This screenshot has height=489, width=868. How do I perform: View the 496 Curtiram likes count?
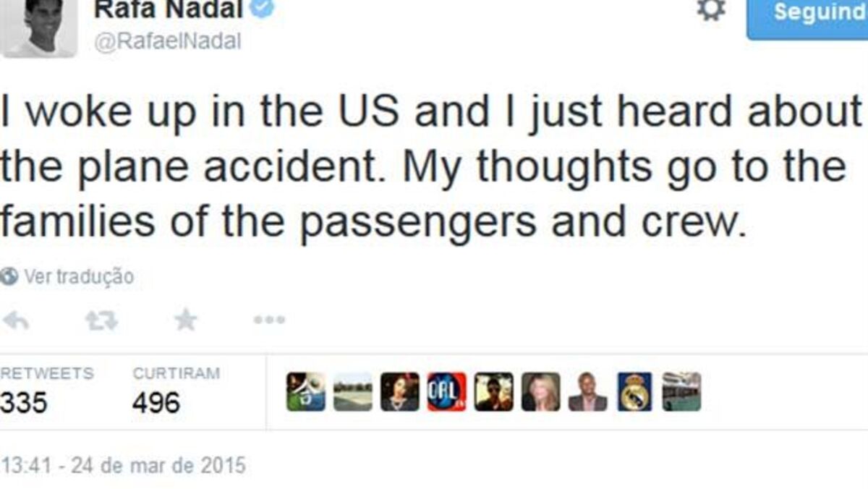156,403
